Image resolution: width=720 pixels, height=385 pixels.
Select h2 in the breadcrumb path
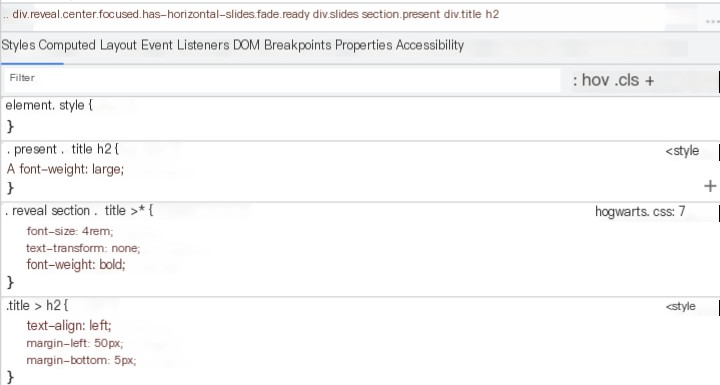(x=492, y=14)
